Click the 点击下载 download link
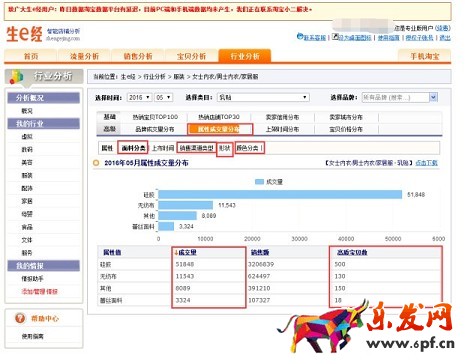 (x=426, y=163)
